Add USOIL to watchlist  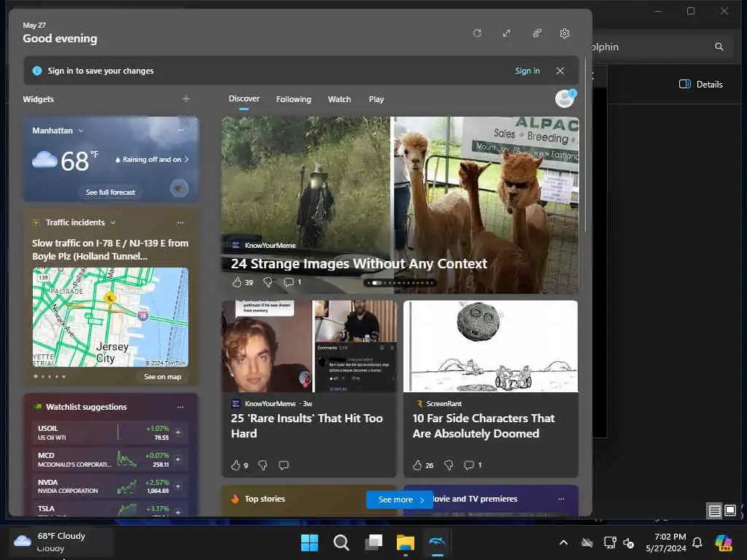pos(178,432)
